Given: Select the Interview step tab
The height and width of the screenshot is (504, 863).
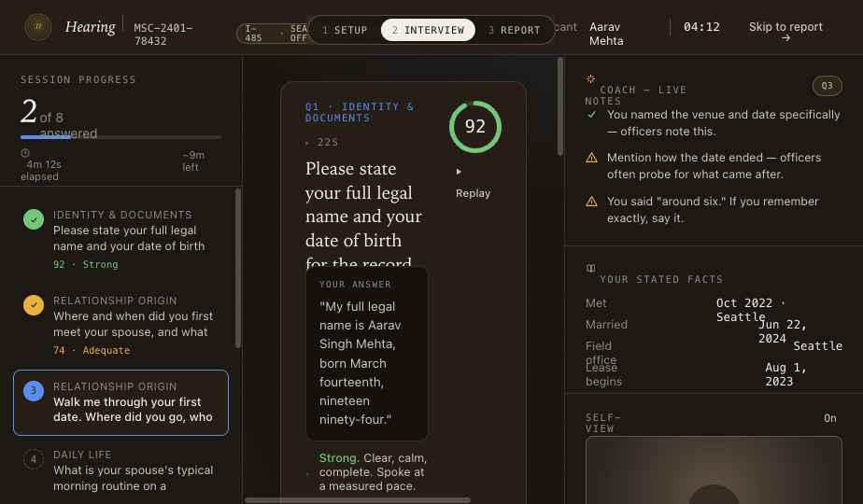Looking at the screenshot, I should tap(428, 30).
